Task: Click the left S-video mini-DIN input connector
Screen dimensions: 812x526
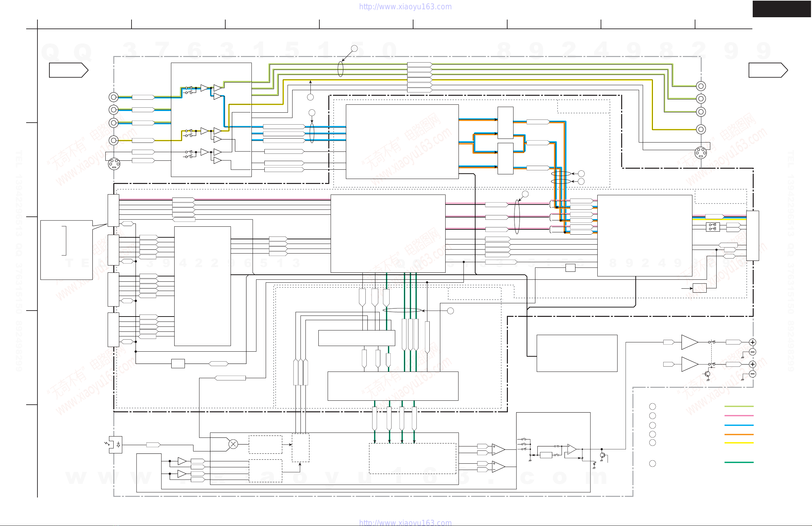Action: [x=114, y=164]
